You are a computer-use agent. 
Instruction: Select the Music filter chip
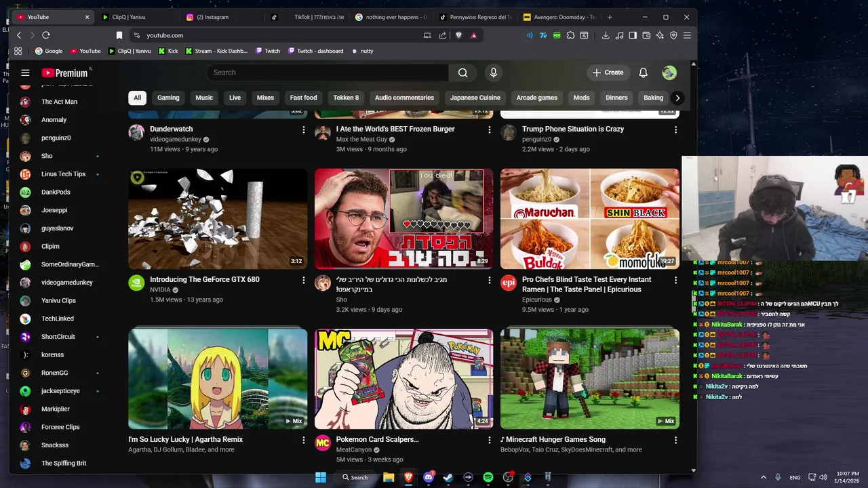(x=204, y=98)
